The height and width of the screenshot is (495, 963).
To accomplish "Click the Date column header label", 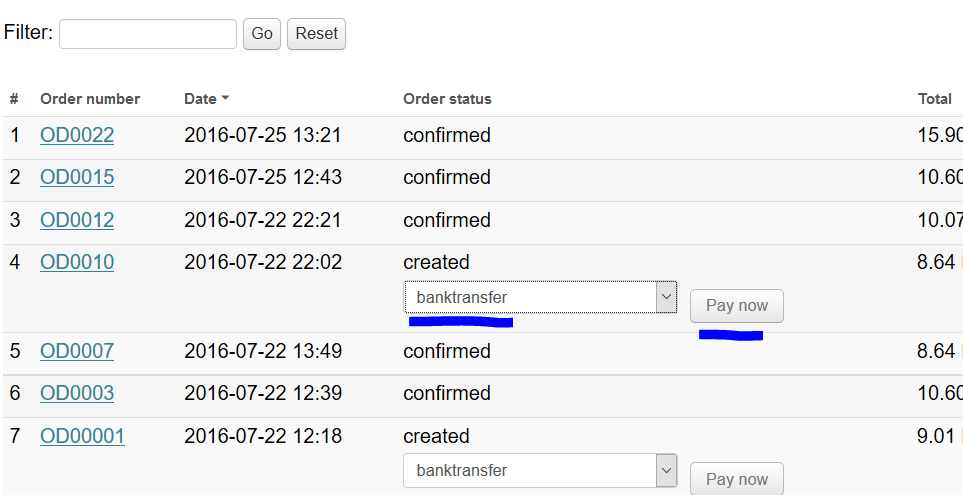I will [x=200, y=99].
